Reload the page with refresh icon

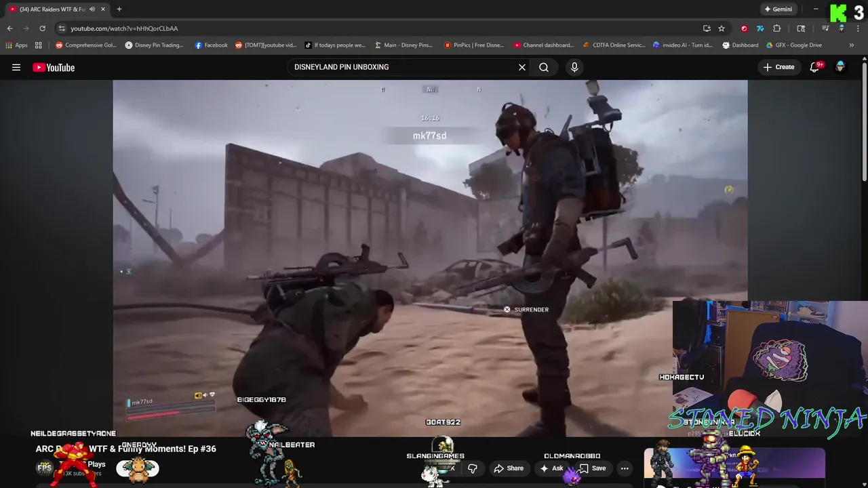click(42, 28)
